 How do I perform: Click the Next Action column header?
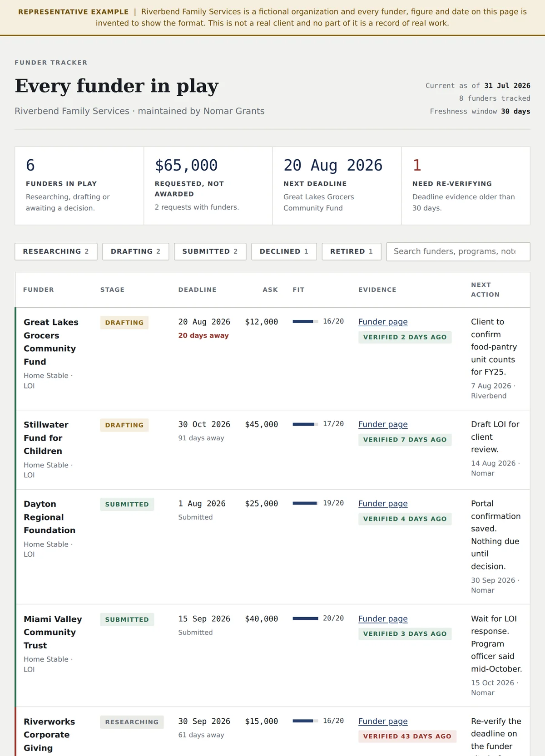[x=485, y=290]
